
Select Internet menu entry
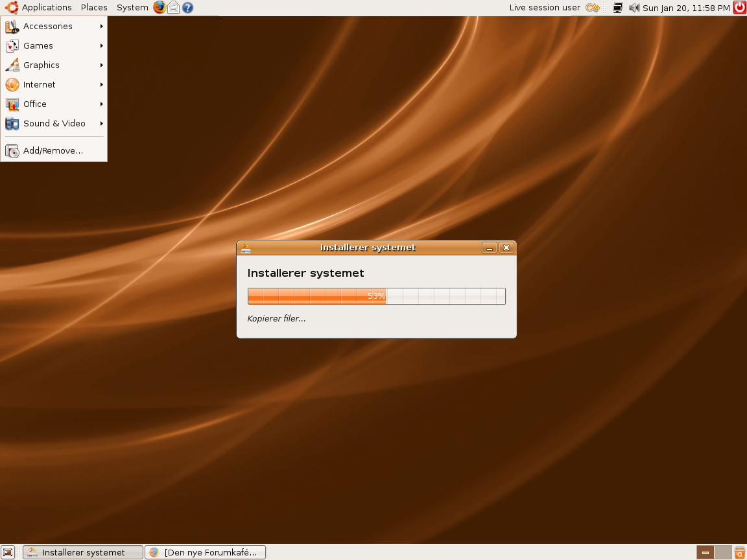point(54,85)
